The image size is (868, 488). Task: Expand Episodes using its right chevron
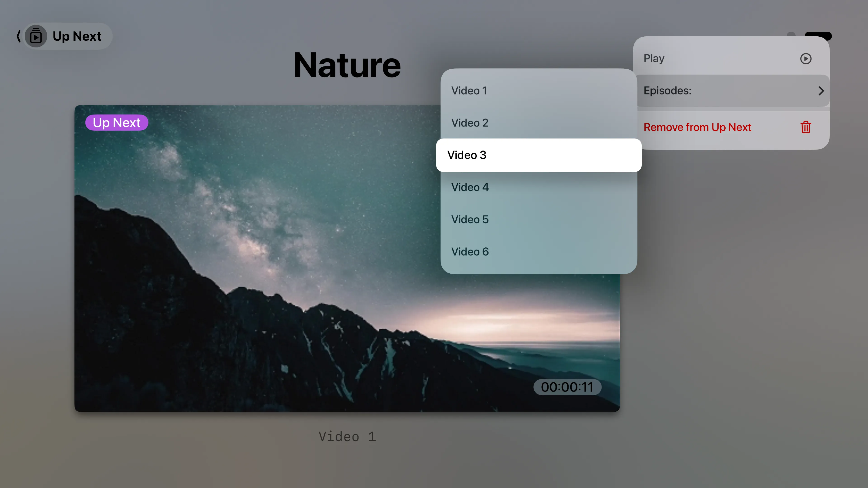(x=821, y=91)
